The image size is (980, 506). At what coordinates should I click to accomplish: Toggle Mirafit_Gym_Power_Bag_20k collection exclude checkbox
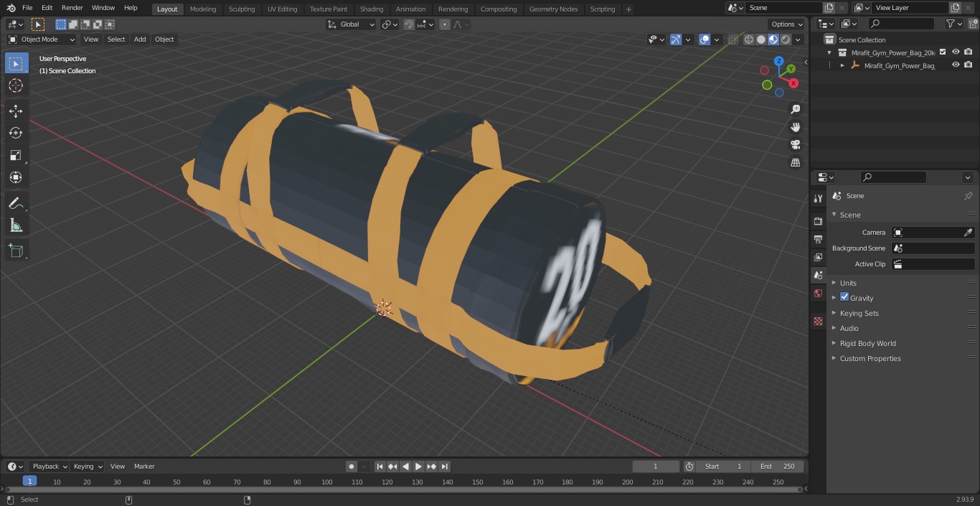[943, 52]
